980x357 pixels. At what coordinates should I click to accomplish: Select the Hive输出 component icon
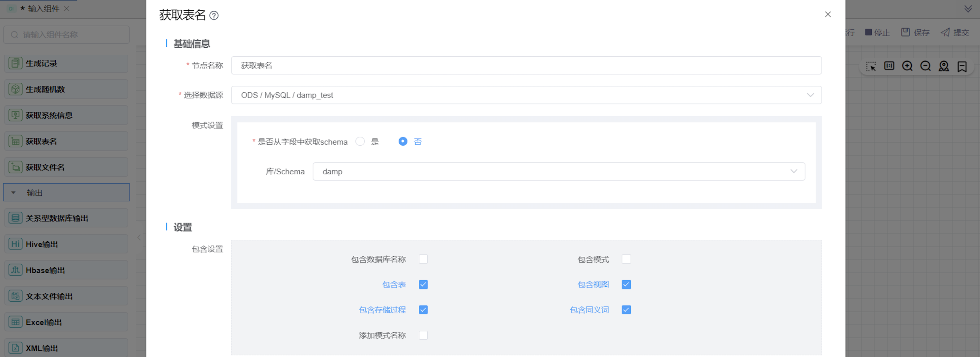[x=16, y=244]
